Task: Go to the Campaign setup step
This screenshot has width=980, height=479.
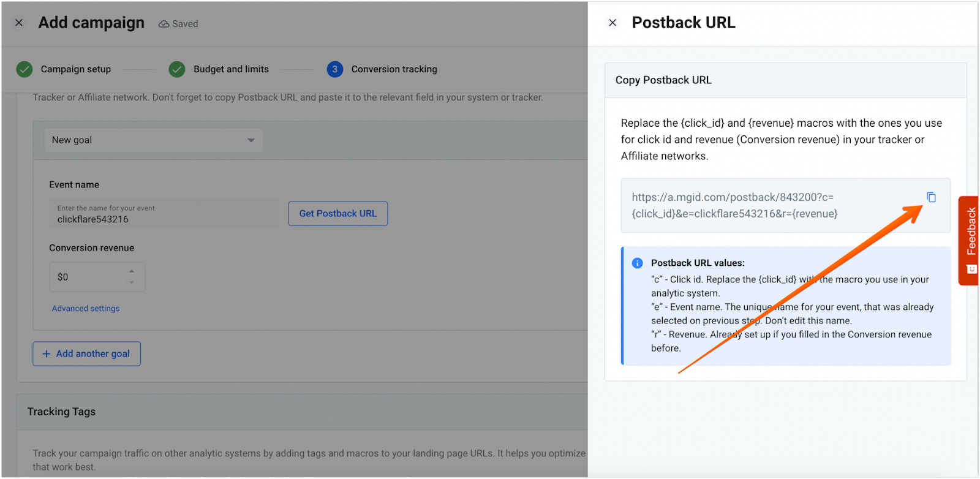Action: (76, 69)
